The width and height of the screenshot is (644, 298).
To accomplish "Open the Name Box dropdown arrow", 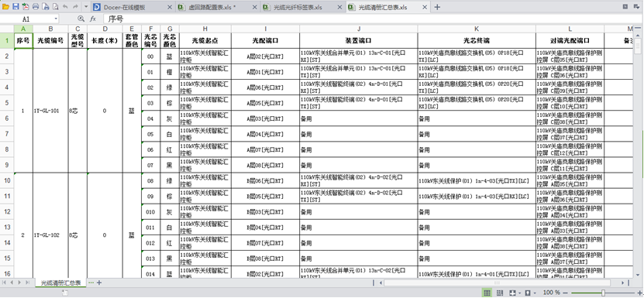I will click(56, 19).
